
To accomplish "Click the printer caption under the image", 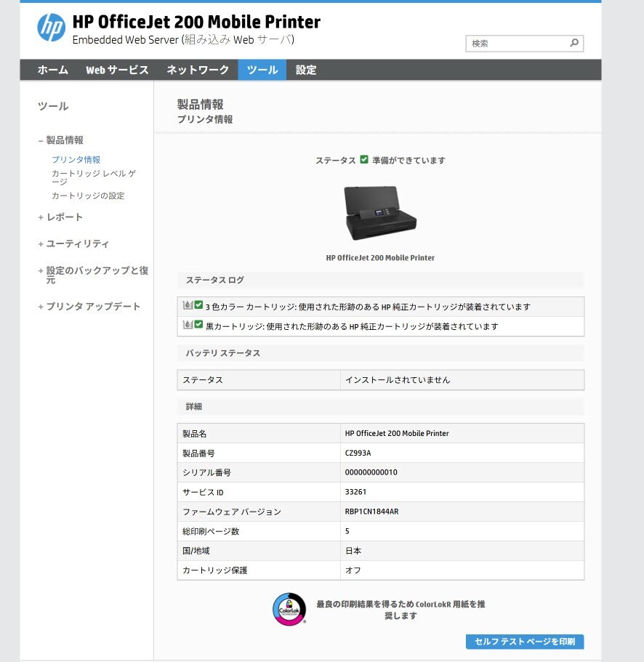I will click(x=380, y=257).
